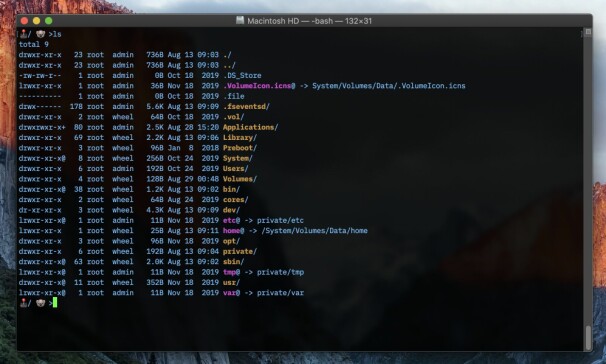Click the typed 'ls' command text
Image resolution: width=606 pixels, height=364 pixels.
click(57, 34)
